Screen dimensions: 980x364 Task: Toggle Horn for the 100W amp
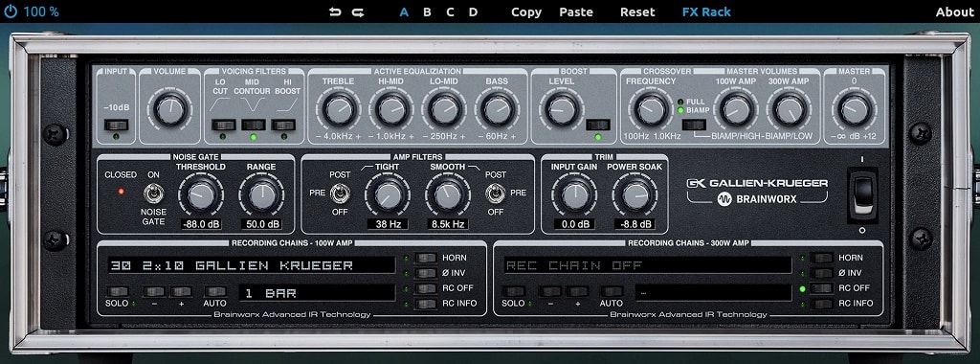click(x=426, y=258)
